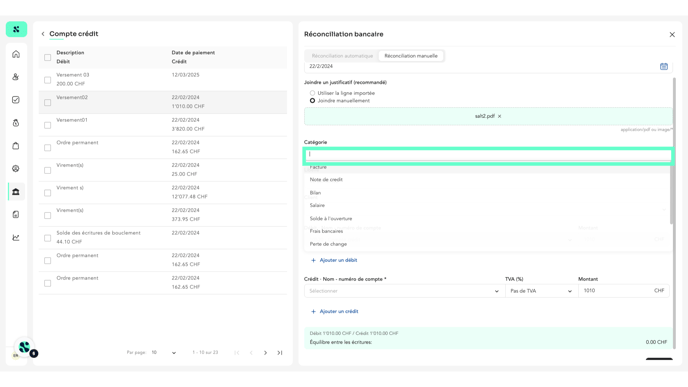Open the circular user icon in sidebar
The width and height of the screenshot is (688, 387).
tap(16, 168)
